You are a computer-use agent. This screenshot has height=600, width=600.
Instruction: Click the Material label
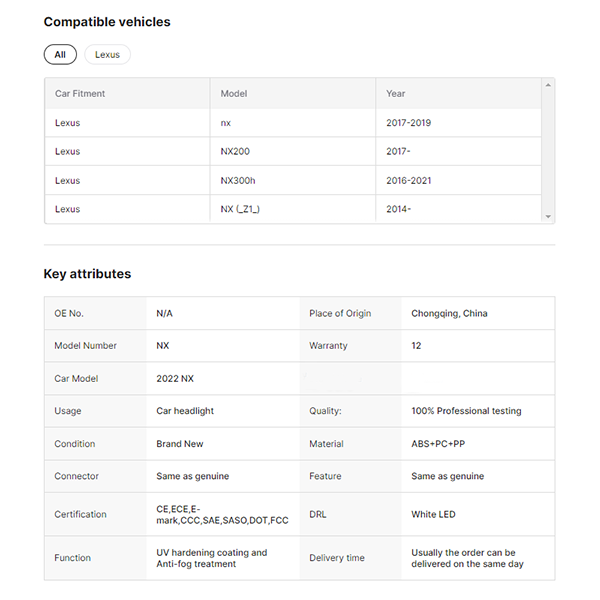(x=326, y=444)
